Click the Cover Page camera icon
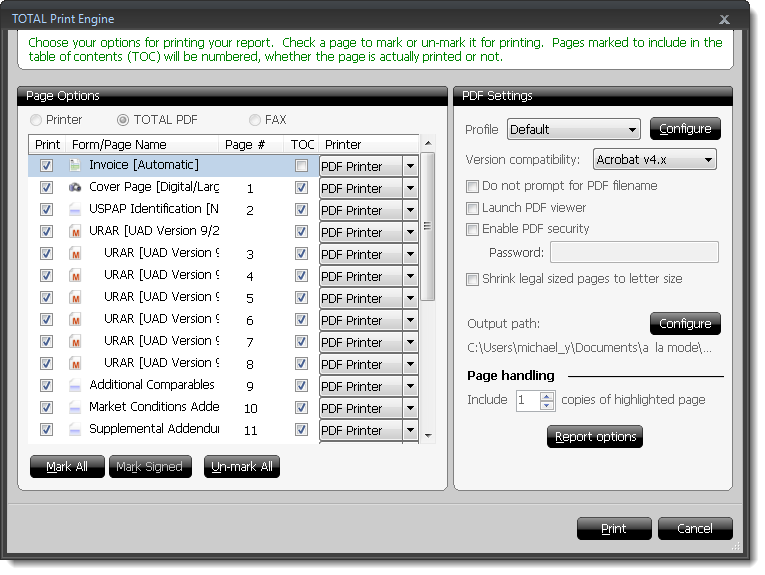The image size is (765, 575). point(75,188)
